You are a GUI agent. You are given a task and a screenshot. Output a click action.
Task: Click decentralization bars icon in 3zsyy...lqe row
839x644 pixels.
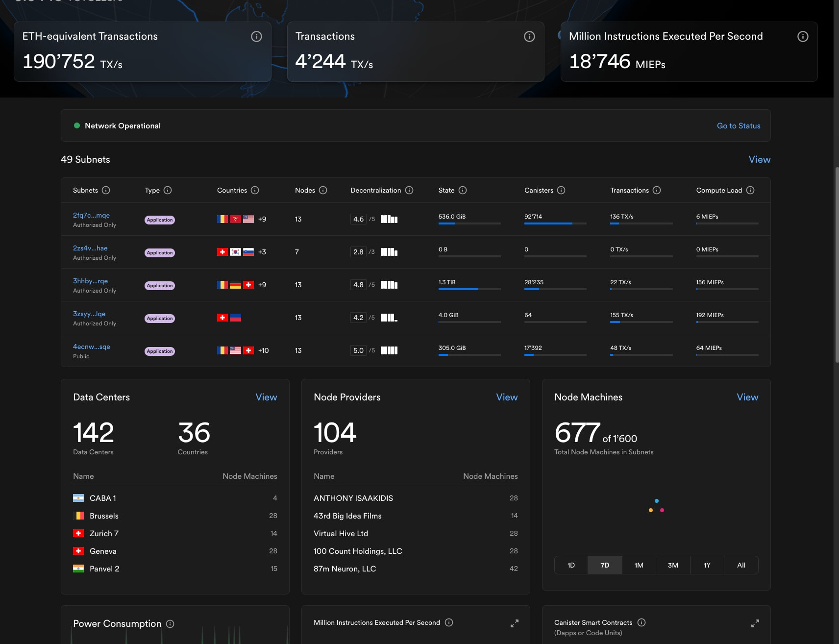(389, 318)
